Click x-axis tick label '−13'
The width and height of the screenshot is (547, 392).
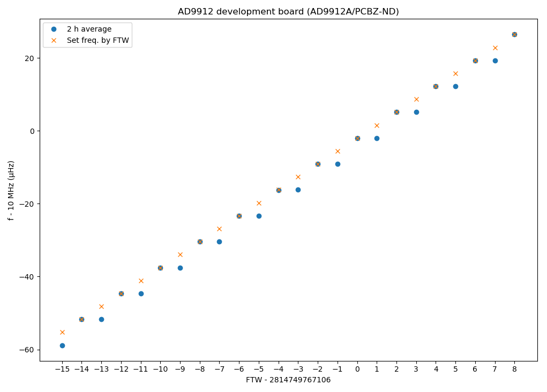click(x=101, y=370)
